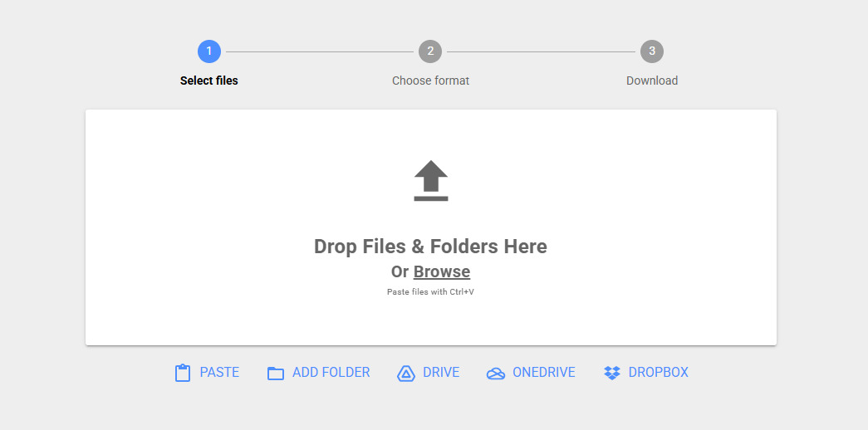868x430 pixels.
Task: Select step 2 circle
Action: pos(430,51)
